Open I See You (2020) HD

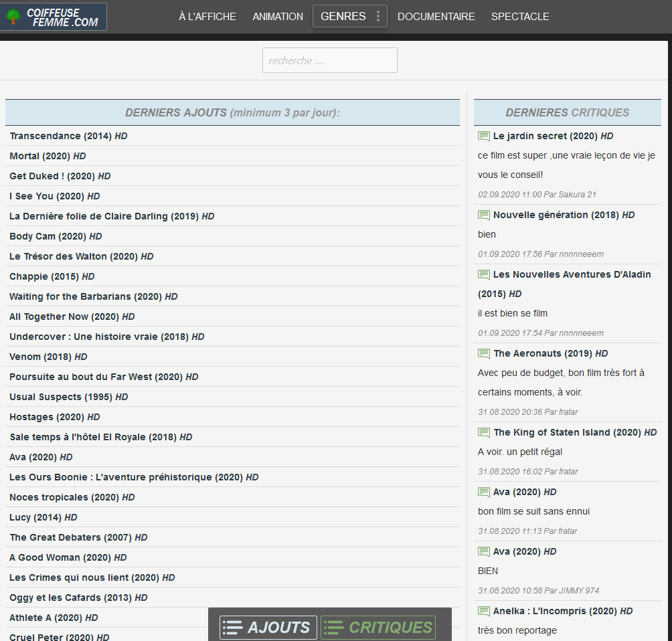[54, 197]
